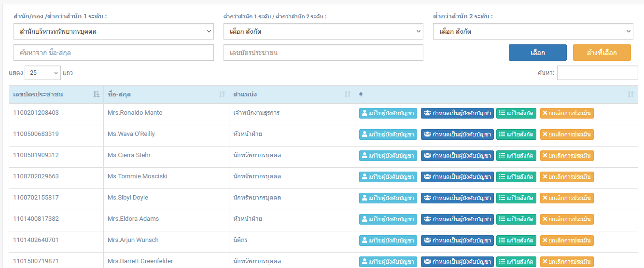The image size is (644, 268).
Task: Click กำหนดเป็นผู้บังคับบัญชา for Ms.Cierra Stehr
Action: point(457,156)
